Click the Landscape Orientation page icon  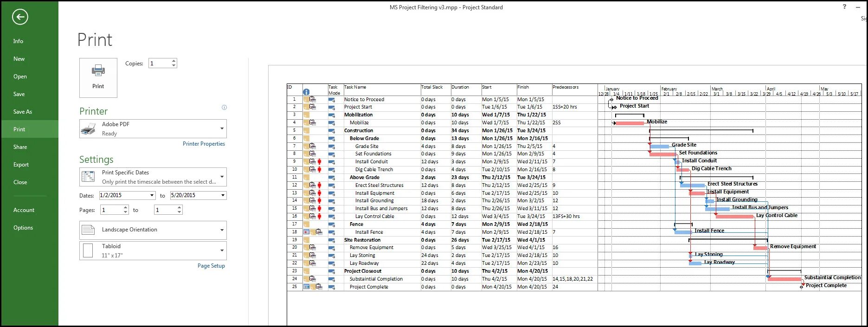pyautogui.click(x=88, y=230)
